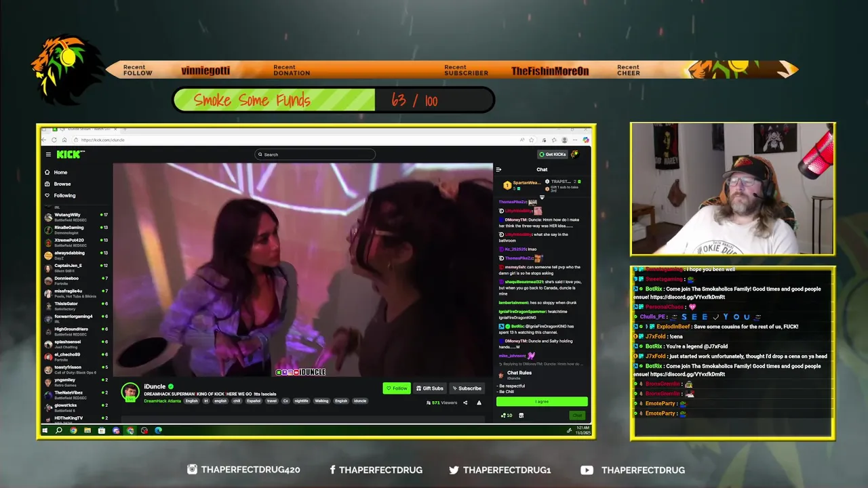Open Microsoft Edge in the taskbar

tap(158, 430)
